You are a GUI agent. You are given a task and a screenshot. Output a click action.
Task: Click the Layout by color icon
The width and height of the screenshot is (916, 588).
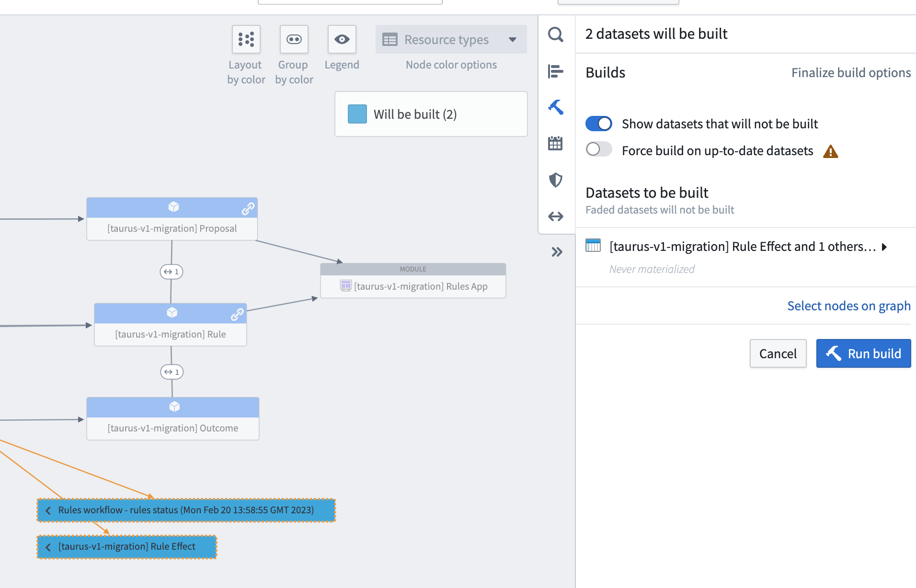coord(246,39)
